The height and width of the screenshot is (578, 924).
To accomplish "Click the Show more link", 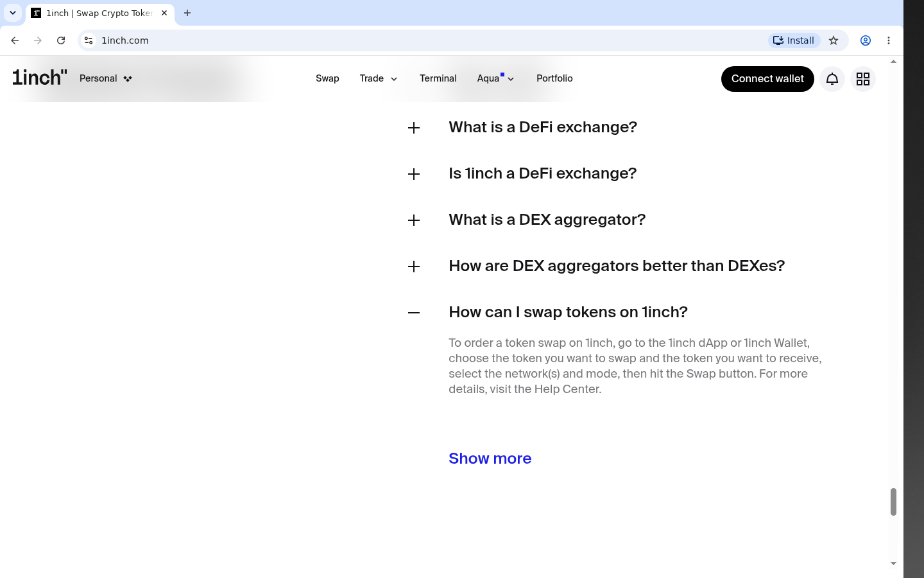I will (x=490, y=459).
